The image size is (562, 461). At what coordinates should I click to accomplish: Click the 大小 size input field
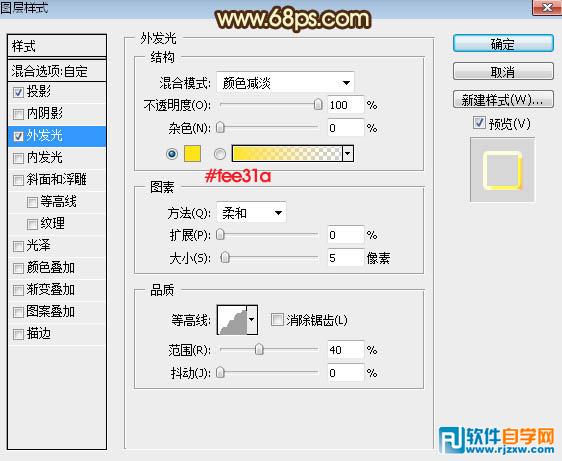pos(346,258)
